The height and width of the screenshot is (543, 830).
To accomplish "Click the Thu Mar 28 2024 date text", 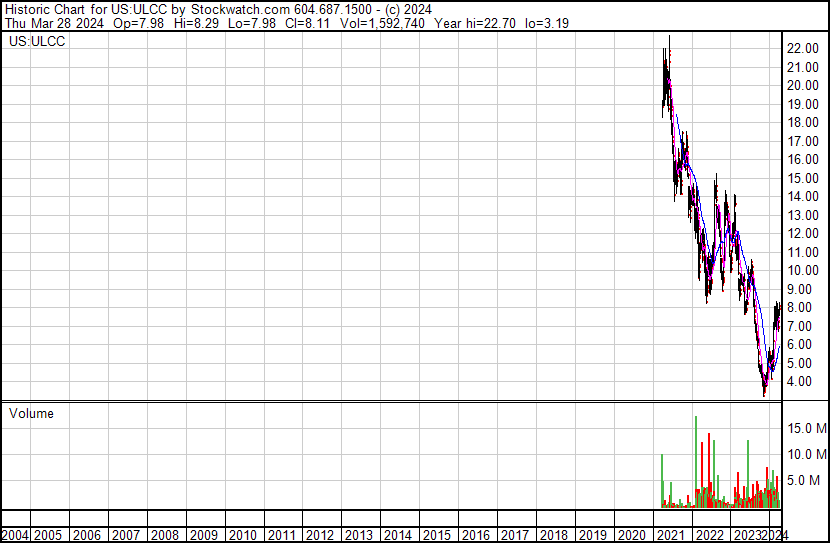I will point(53,24).
